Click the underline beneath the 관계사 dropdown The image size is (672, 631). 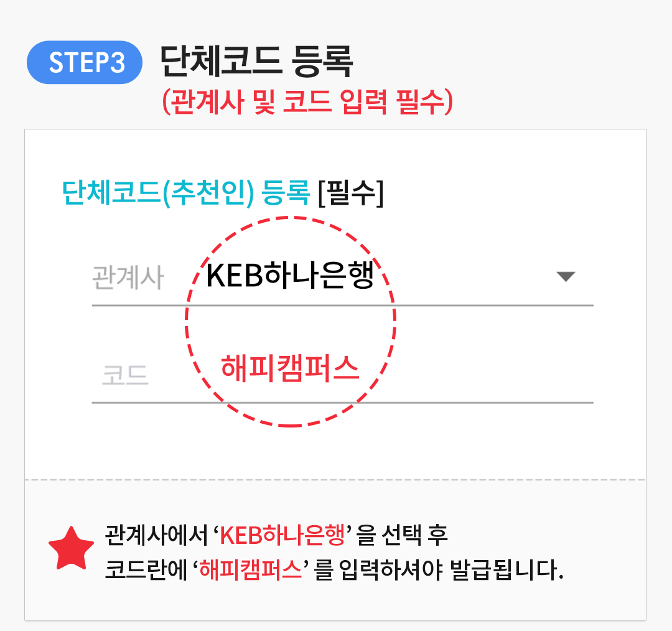[x=342, y=305]
